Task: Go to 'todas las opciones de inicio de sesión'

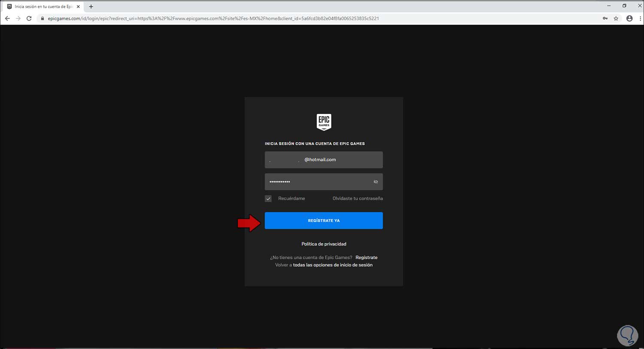Action: [333, 265]
